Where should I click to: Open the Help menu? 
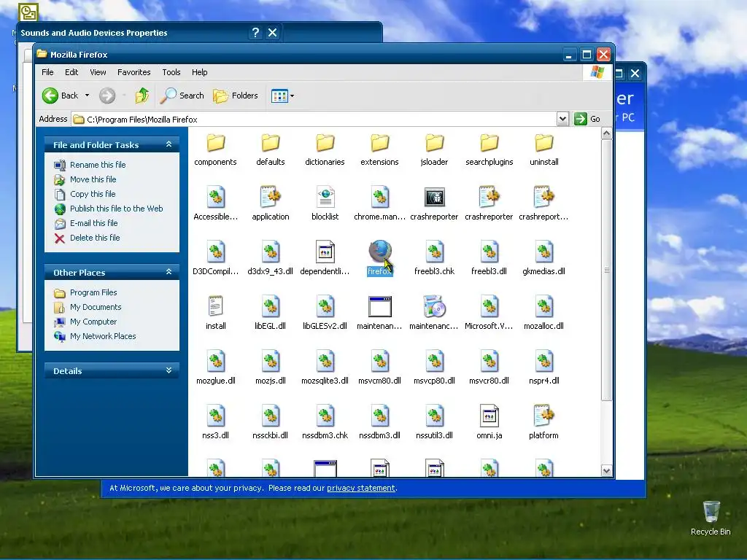click(x=200, y=72)
